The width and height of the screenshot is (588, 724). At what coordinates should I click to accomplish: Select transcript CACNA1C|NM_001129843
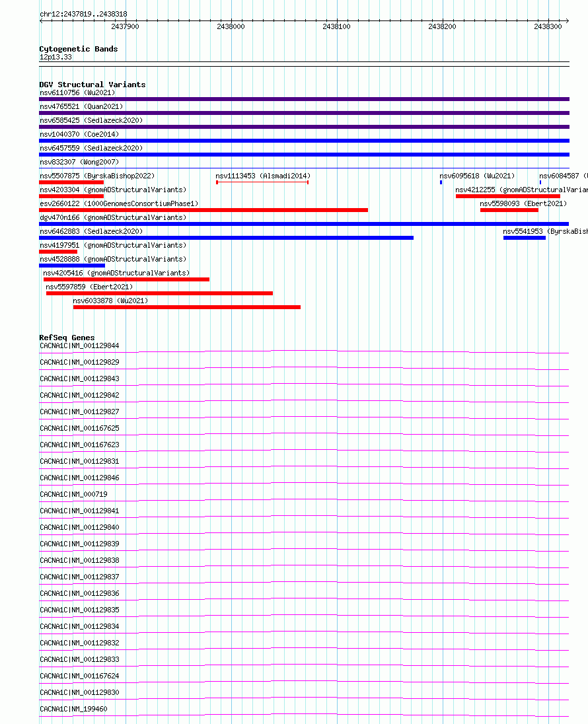point(79,379)
